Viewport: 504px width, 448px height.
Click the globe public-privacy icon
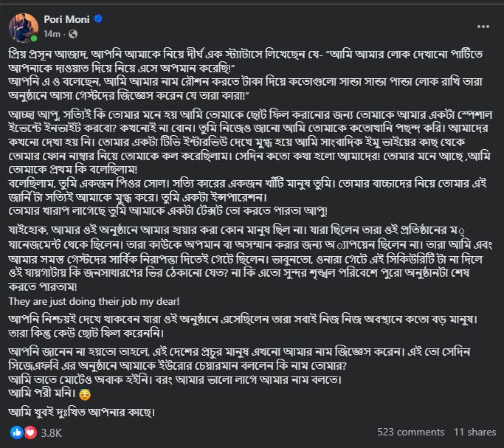click(73, 34)
